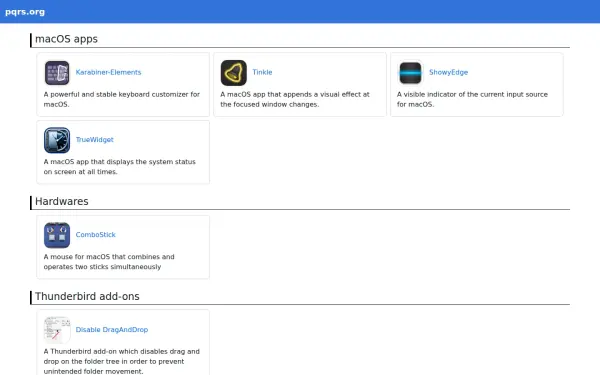Screen dimensions: 600x375
Task: Open the Tinkle link
Action: click(262, 72)
